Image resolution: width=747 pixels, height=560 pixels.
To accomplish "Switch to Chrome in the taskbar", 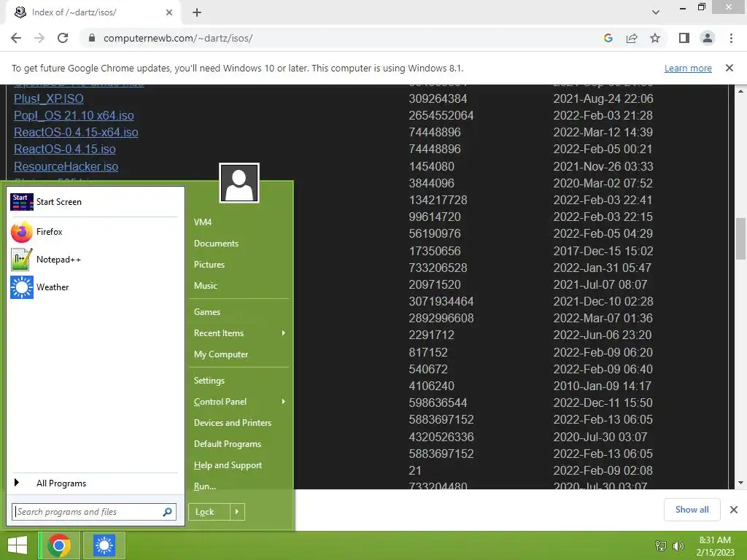I will [59, 545].
